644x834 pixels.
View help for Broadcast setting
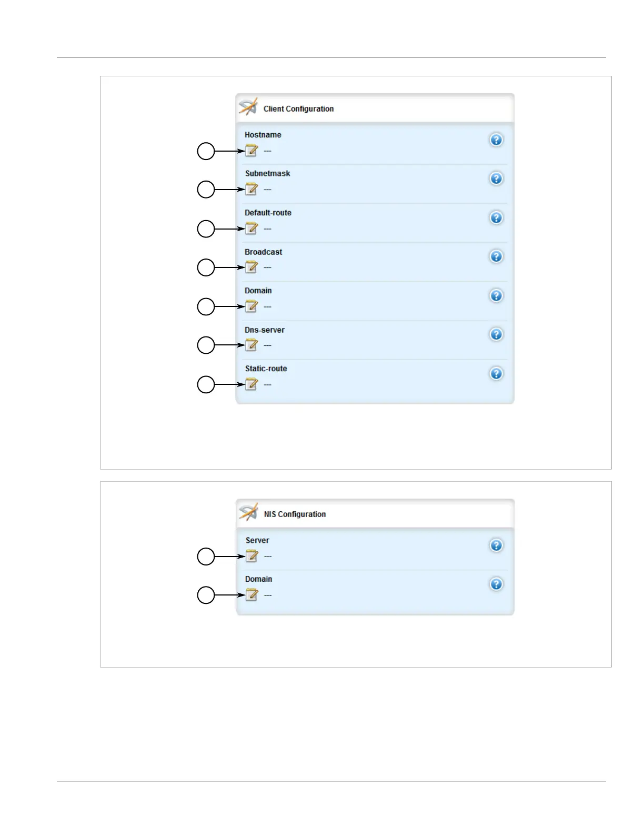click(496, 257)
